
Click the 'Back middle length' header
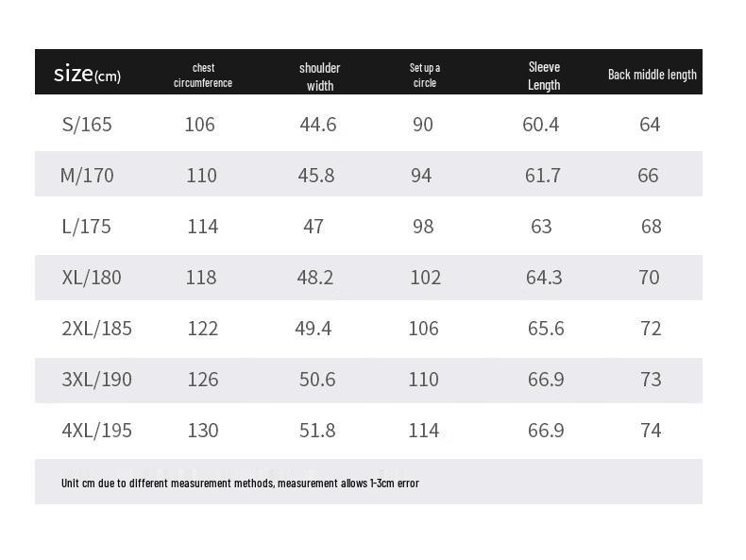pyautogui.click(x=653, y=75)
